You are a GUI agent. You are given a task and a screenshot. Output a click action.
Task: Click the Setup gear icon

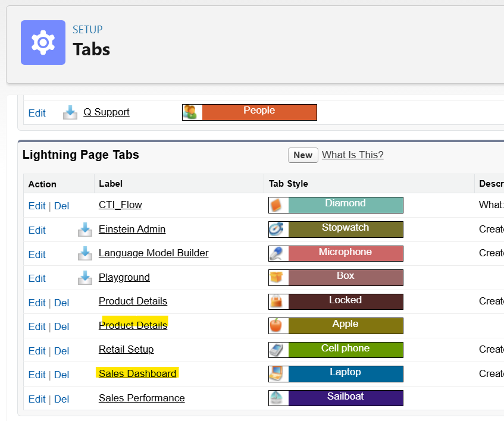click(43, 42)
